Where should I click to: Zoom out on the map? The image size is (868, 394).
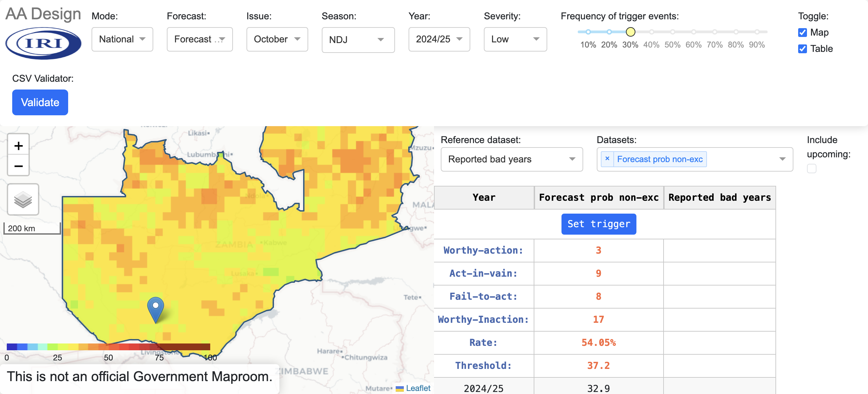point(18,166)
